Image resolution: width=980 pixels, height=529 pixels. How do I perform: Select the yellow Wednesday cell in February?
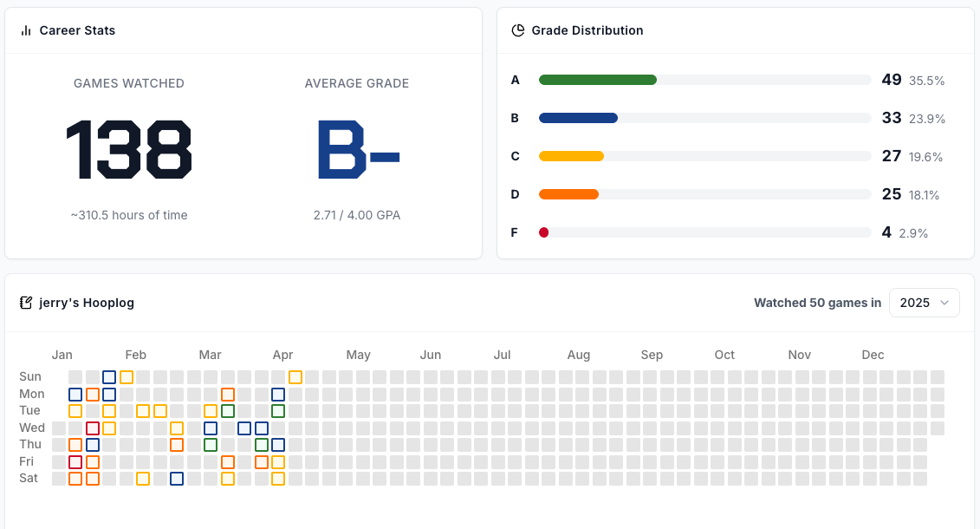click(177, 428)
